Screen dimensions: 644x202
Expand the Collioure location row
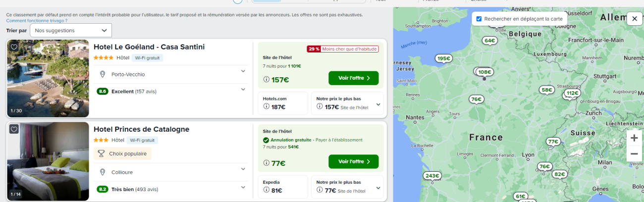coord(171,172)
